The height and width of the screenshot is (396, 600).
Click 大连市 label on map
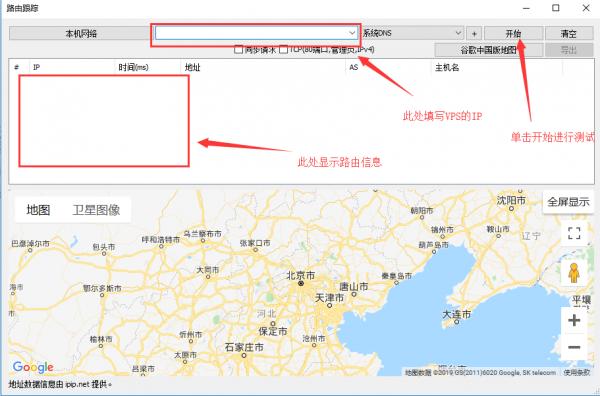[457, 314]
